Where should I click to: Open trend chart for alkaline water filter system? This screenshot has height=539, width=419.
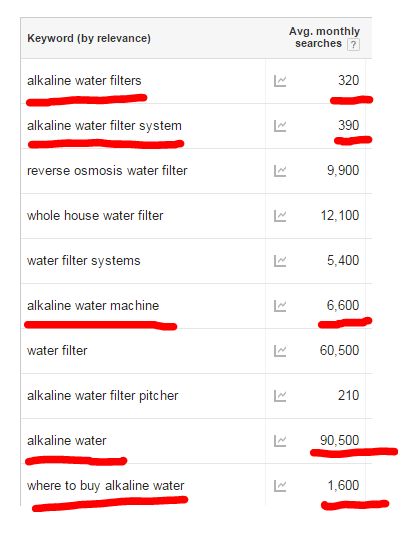coord(280,126)
